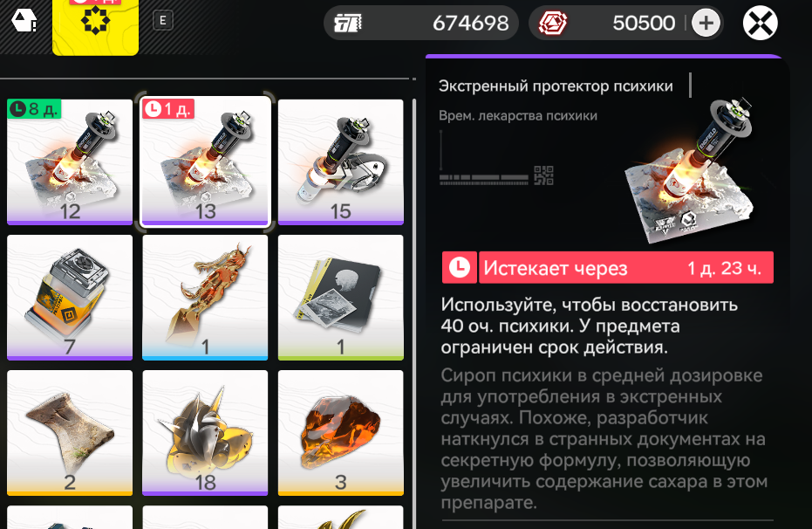Screen dimensions: 812x529
Task: Select the spiky crystal item with quantity 18
Action: [x=205, y=433]
